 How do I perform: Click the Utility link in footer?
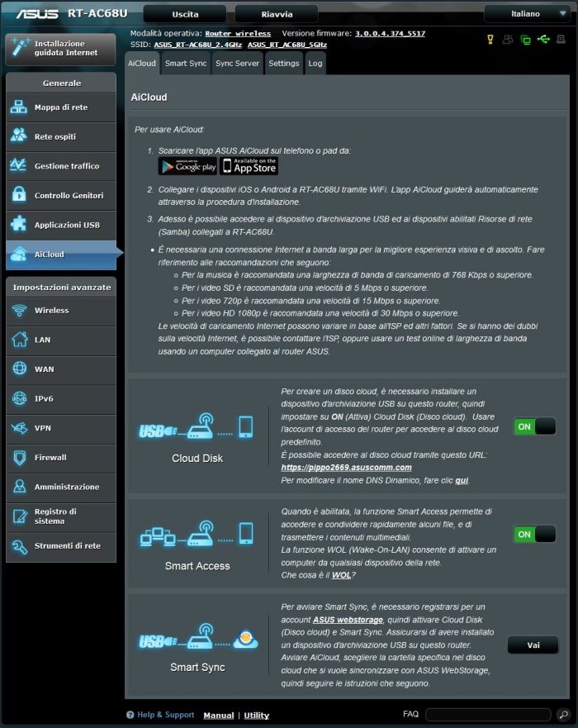point(257,716)
